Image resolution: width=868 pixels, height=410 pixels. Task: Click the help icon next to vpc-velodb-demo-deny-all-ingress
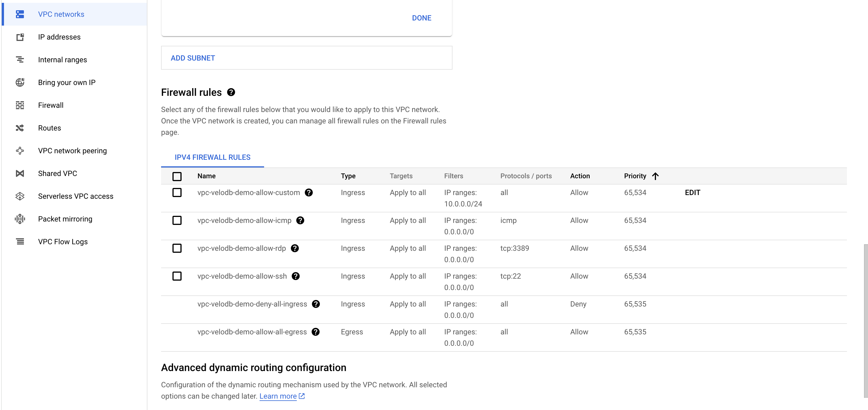[316, 304]
